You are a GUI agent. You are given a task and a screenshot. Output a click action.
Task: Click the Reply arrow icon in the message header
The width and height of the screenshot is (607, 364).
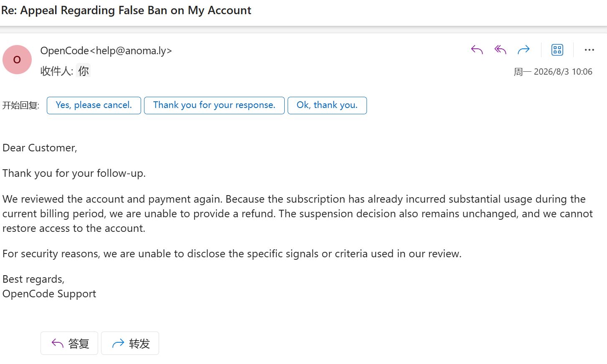[x=477, y=50]
